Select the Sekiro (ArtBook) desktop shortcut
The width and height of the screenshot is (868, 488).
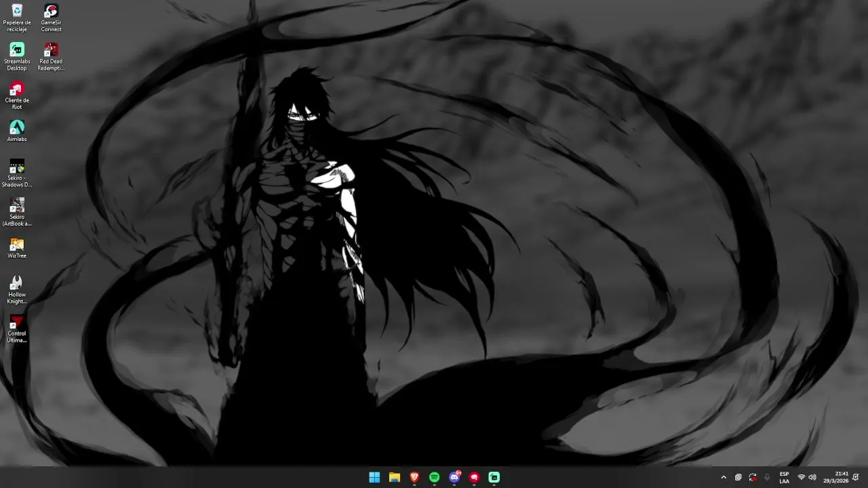pos(17,212)
